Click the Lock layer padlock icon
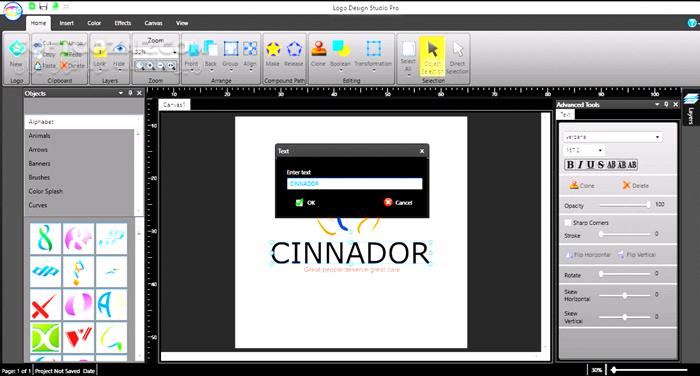This screenshot has width=700, height=376. 100,50
